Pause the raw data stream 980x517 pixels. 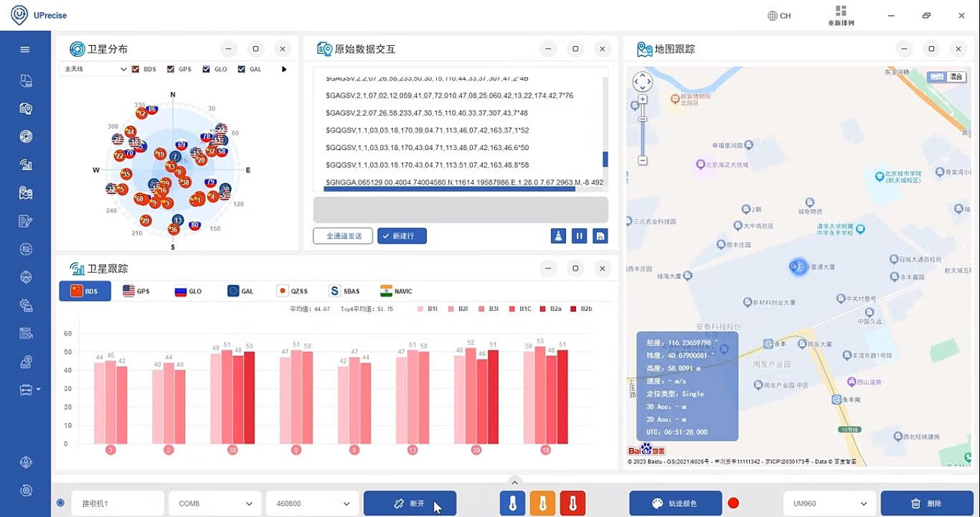[x=580, y=236]
